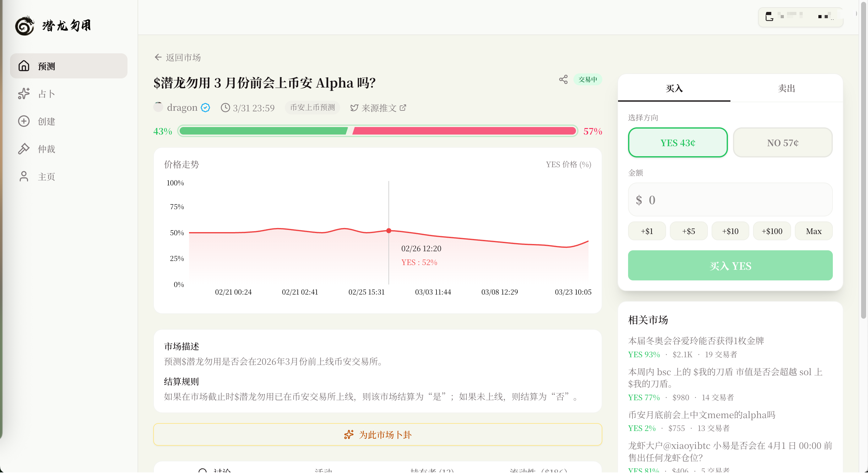Click the 预测 home icon in the sidebar

click(x=24, y=66)
